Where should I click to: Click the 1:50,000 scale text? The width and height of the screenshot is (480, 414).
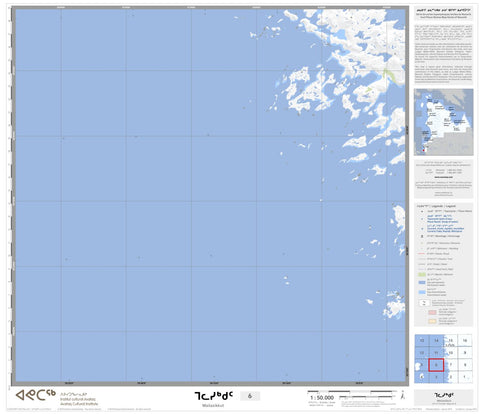point(322,398)
